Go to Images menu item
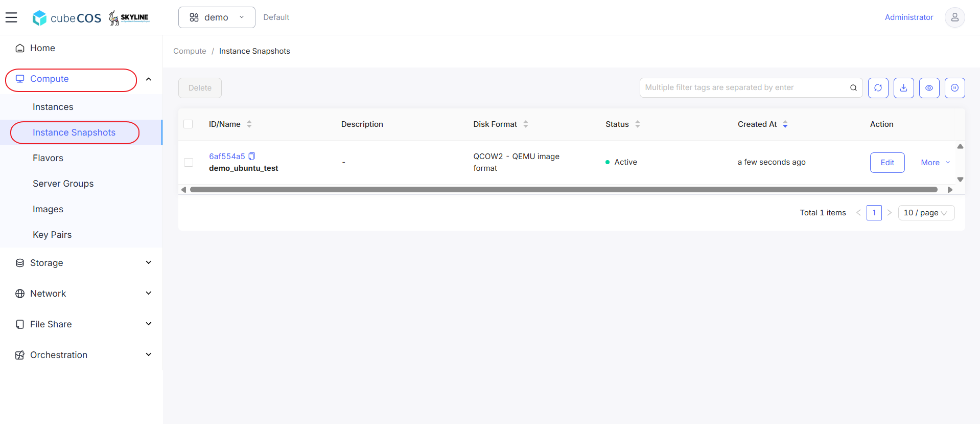This screenshot has width=980, height=424. coord(48,209)
